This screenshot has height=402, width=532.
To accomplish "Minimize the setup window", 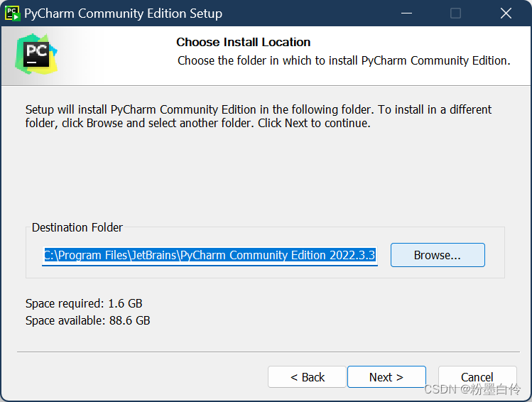I will click(x=406, y=13).
